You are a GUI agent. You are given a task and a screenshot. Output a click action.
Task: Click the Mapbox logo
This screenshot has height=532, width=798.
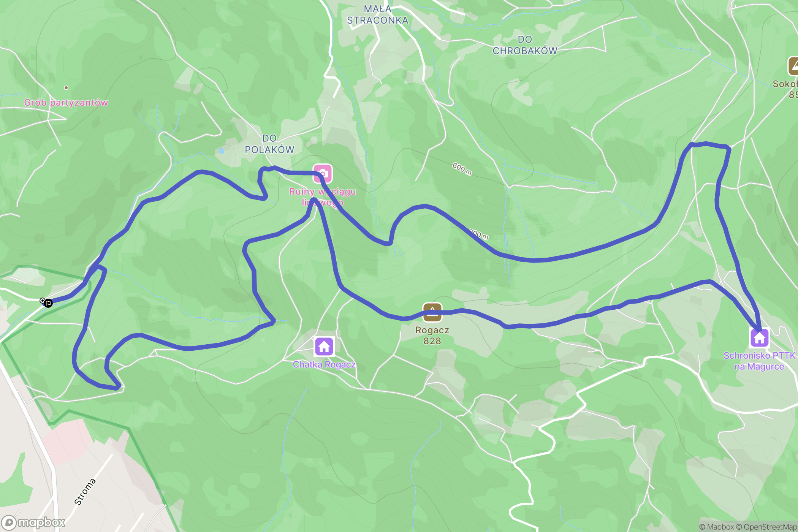[x=33, y=522]
